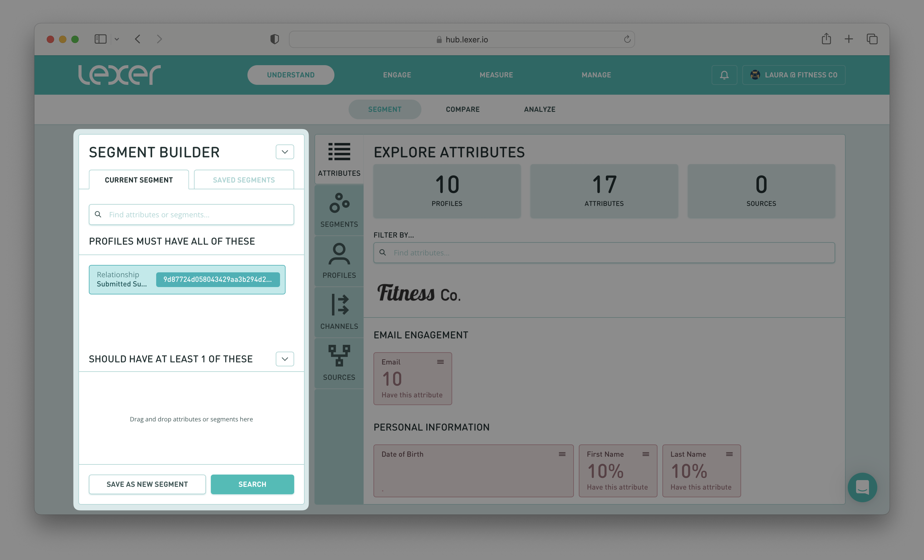This screenshot has width=924, height=560.
Task: Click the Find attributes filter field
Action: 604,252
